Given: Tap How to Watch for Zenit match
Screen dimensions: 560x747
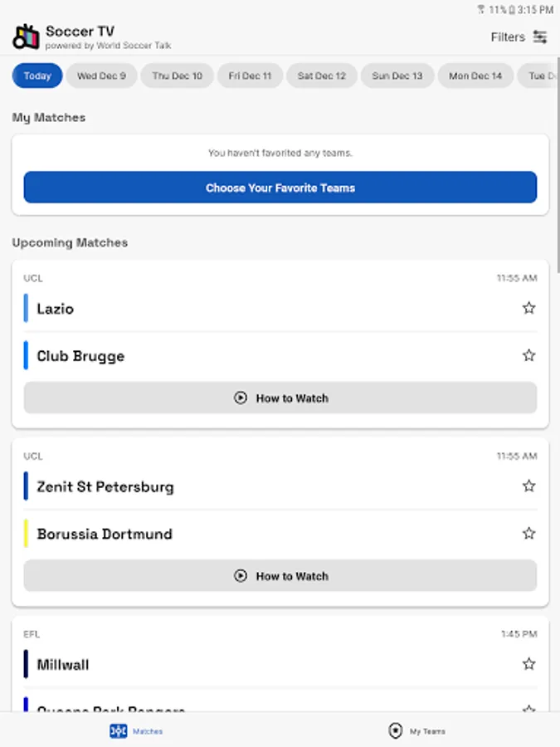Looking at the screenshot, I should tap(280, 576).
